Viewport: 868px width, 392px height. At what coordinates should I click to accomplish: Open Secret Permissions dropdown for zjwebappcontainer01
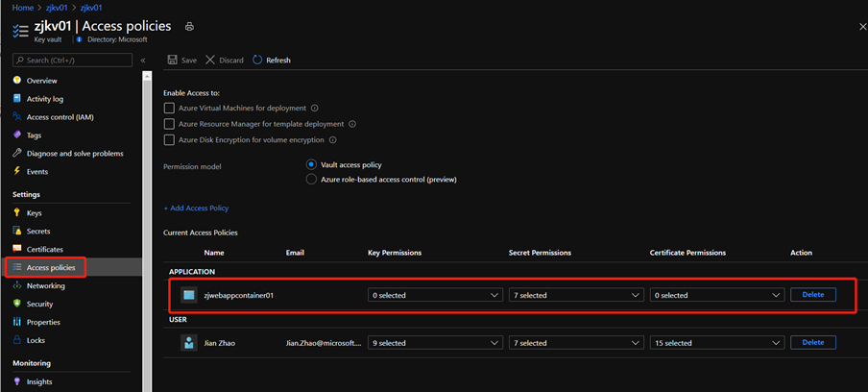(576, 295)
